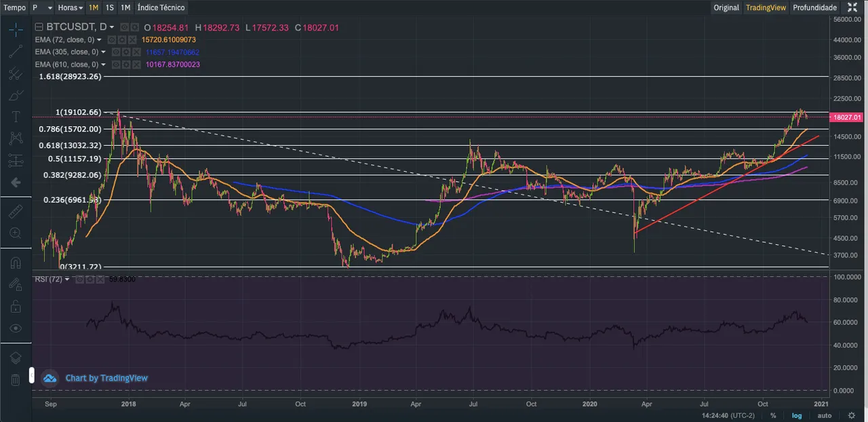Click EMA 72 value 15720.61009073

tap(168, 40)
